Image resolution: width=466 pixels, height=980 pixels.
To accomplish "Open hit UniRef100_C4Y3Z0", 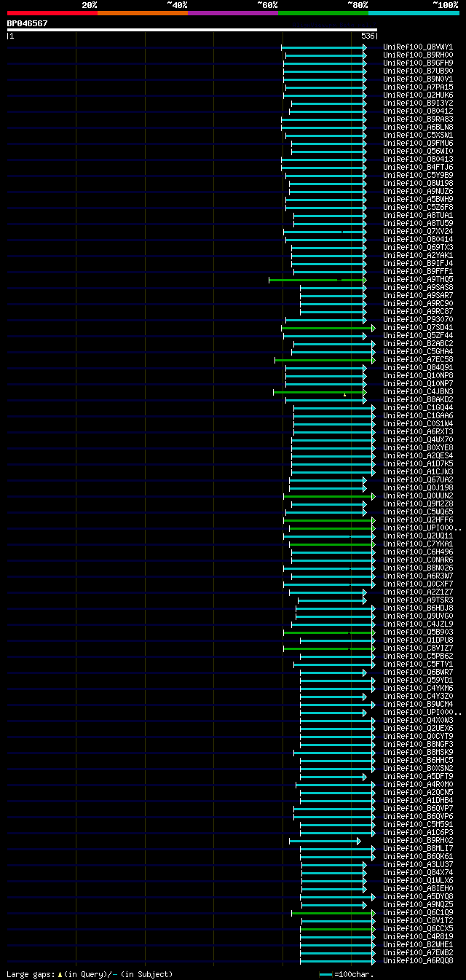I will (x=418, y=696).
